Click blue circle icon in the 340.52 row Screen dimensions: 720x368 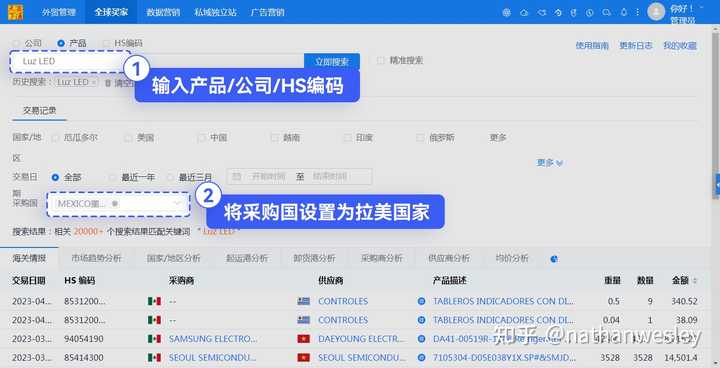coord(421,301)
